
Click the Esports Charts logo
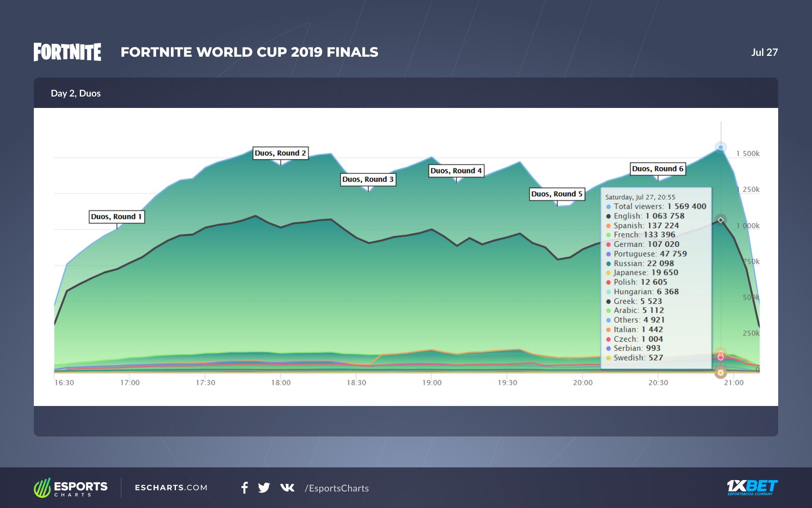71,488
